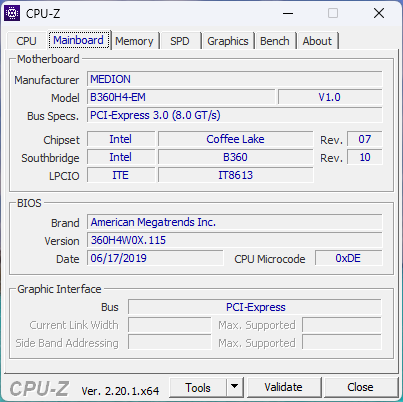
Task: Click the Model field B360H4-EM
Action: click(181, 97)
